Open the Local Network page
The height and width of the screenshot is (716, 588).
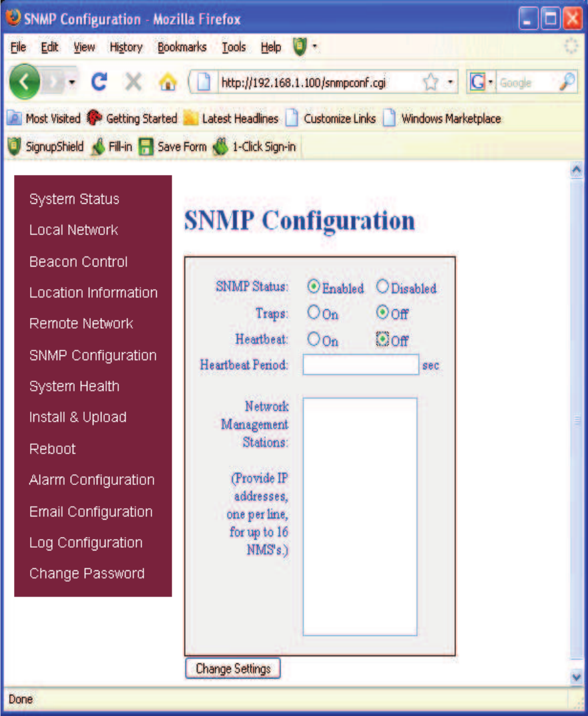pyautogui.click(x=73, y=230)
